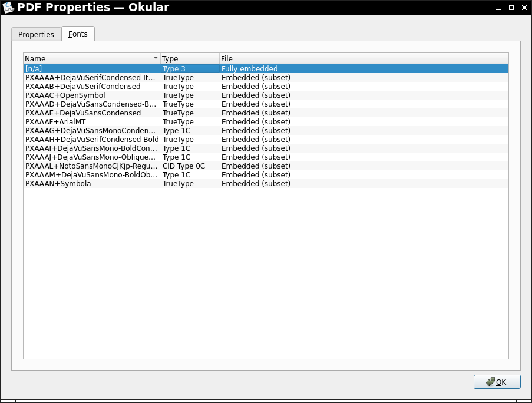This screenshot has height=403, width=532.
Task: Select the PXAAAH+DejaVuSerifCondensed-Bold row
Action: coord(91,140)
